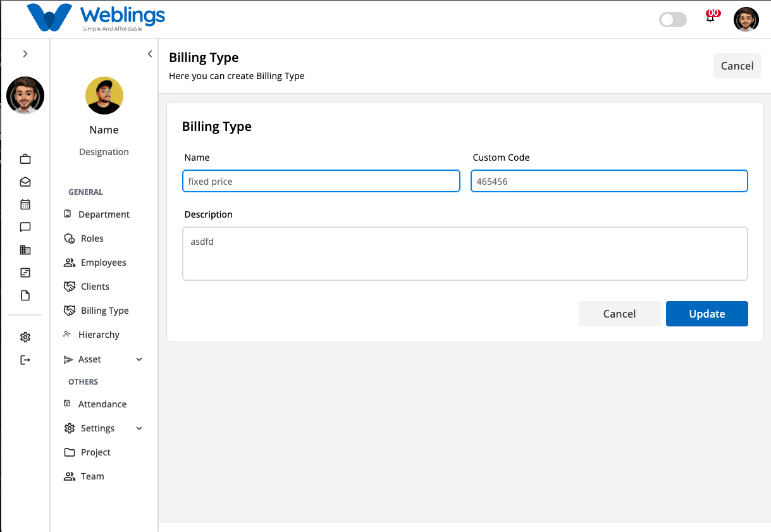Viewport: 771px width, 532px height.
Task: Click the Custom Code input field
Action: 609,181
